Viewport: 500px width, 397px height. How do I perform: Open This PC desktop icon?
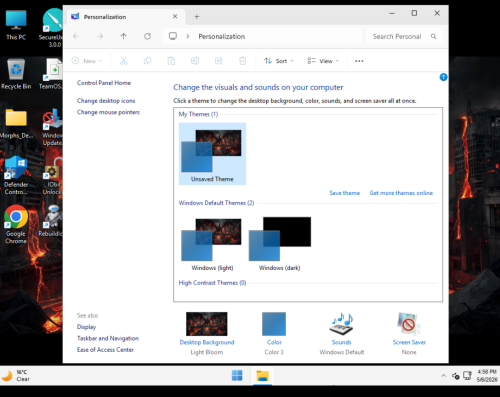coord(16,25)
